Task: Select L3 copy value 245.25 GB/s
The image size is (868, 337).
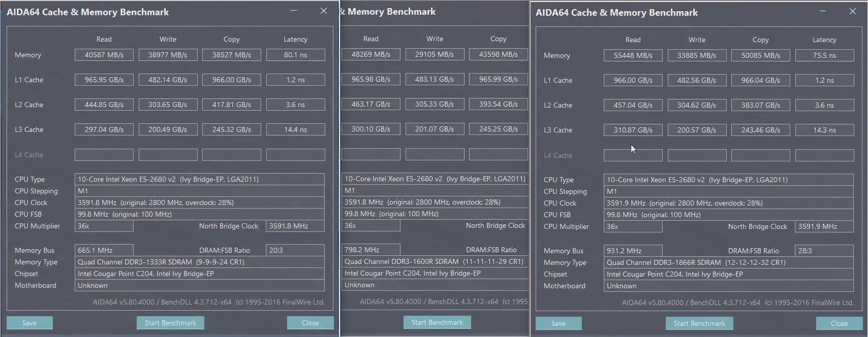Action: coord(499,129)
